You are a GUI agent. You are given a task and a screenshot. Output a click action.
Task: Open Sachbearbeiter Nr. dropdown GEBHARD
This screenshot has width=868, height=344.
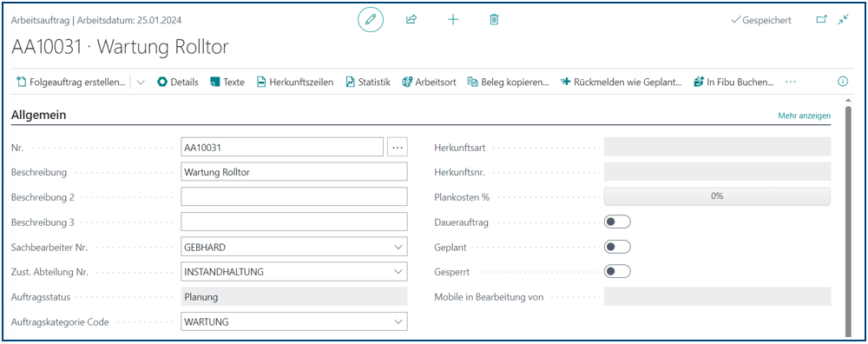click(398, 247)
